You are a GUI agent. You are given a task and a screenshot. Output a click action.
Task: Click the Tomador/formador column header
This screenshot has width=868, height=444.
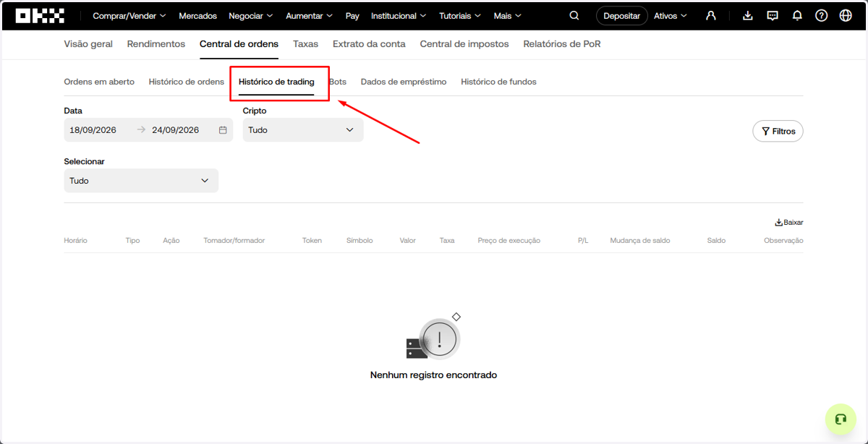pyautogui.click(x=234, y=240)
